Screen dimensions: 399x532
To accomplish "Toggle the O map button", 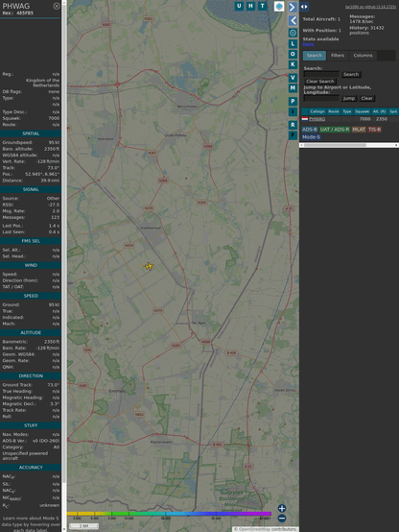I will tap(293, 54).
